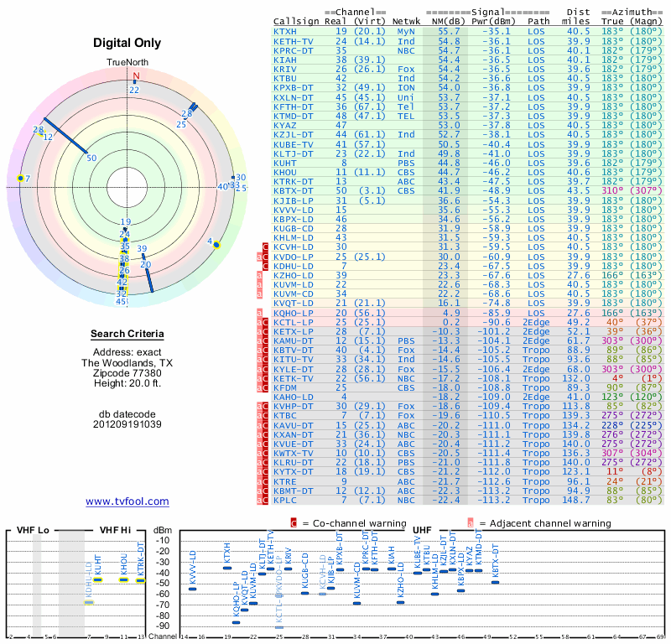
Task: Select the yellow channel 4 dot on radar
Action: point(216,245)
